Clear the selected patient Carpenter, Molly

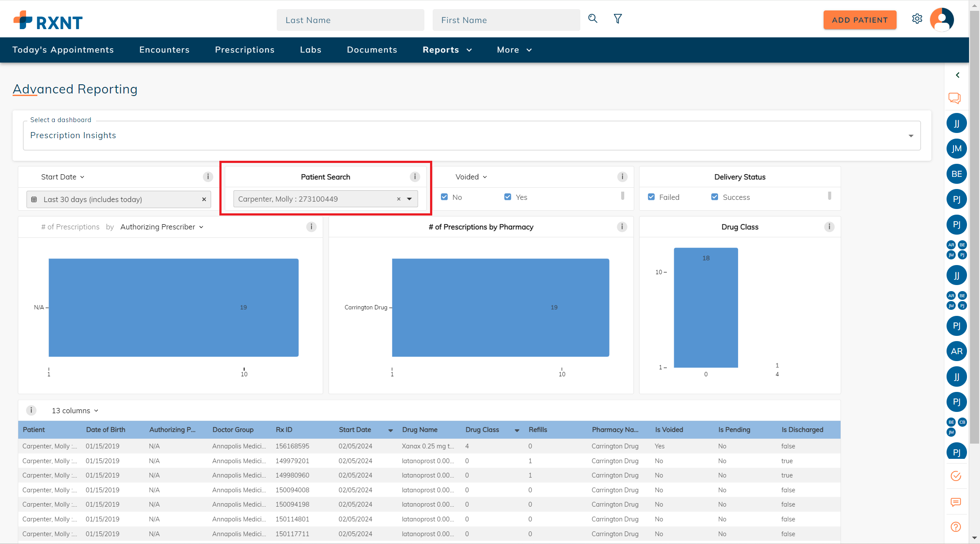point(398,199)
